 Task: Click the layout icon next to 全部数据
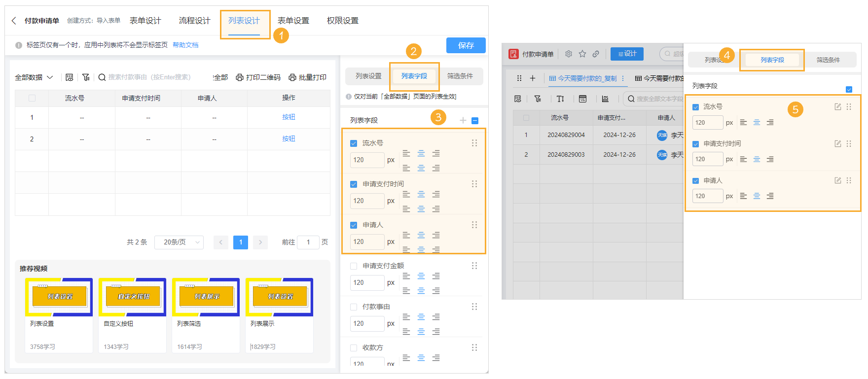coord(69,77)
